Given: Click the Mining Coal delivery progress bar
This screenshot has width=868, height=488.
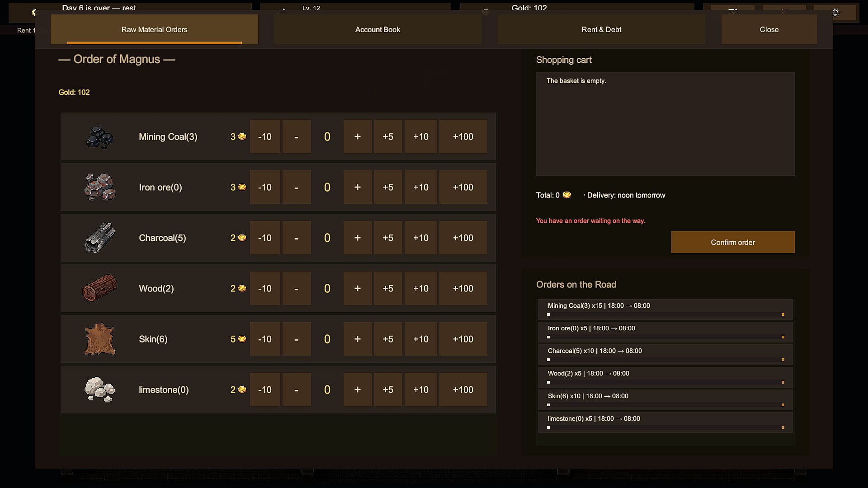Looking at the screenshot, I should pyautogui.click(x=665, y=314).
